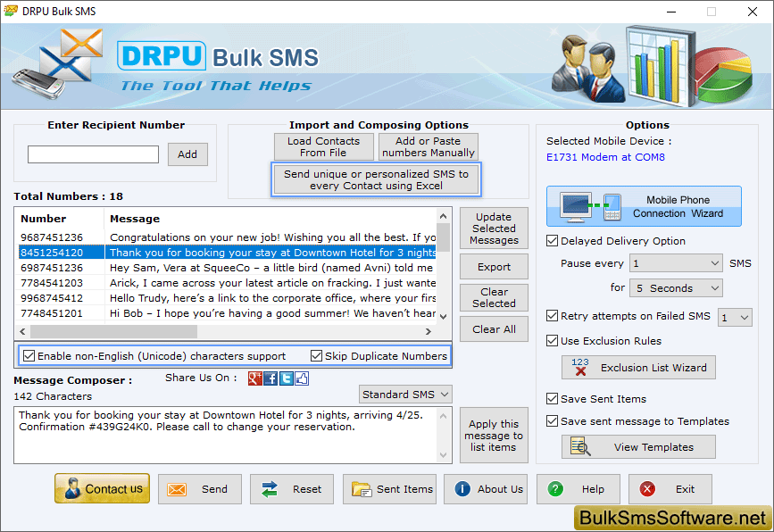
Task: Open the retry attempts count dropdown
Action: (x=735, y=317)
